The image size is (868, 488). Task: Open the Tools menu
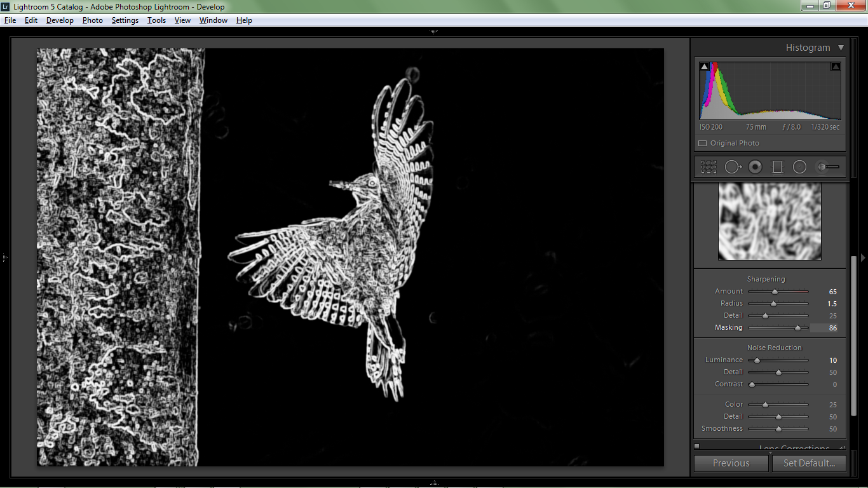(x=156, y=20)
